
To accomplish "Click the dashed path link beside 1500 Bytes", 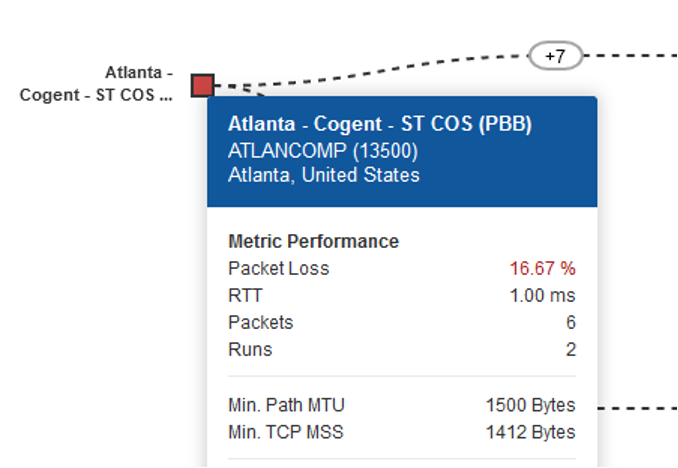I will (x=638, y=408).
